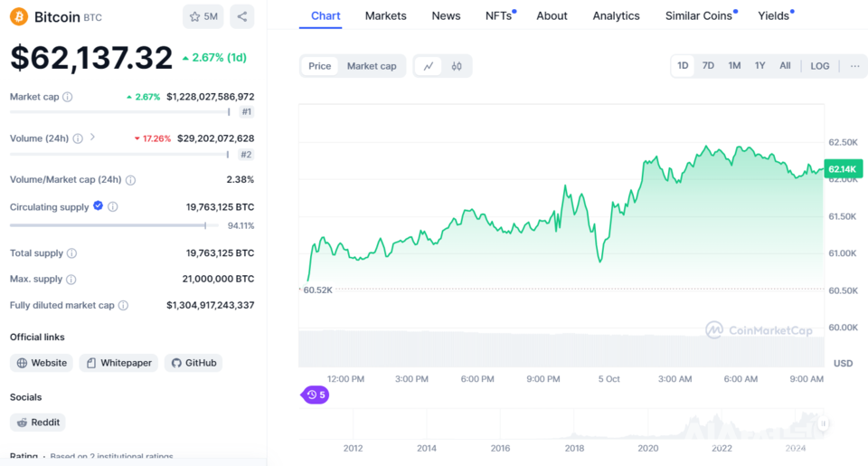Expand the Volume (24h) chevron
The height and width of the screenshot is (466, 868).
(93, 138)
